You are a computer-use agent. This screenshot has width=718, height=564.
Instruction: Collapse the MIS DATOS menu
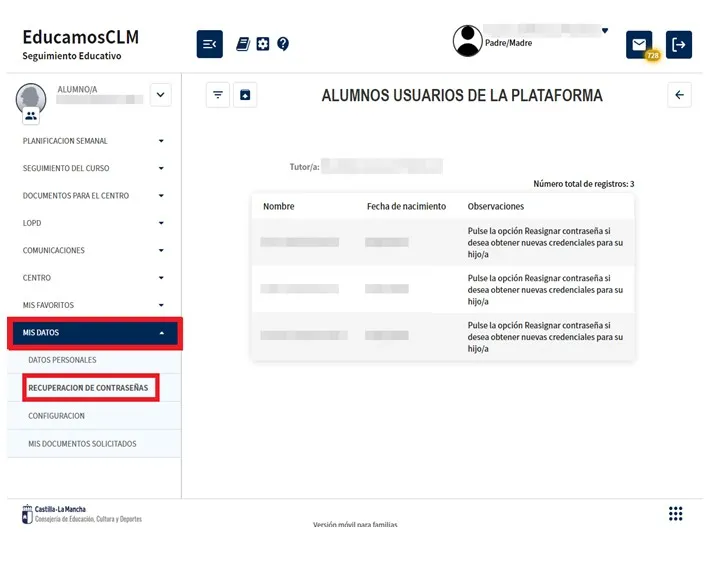point(95,333)
